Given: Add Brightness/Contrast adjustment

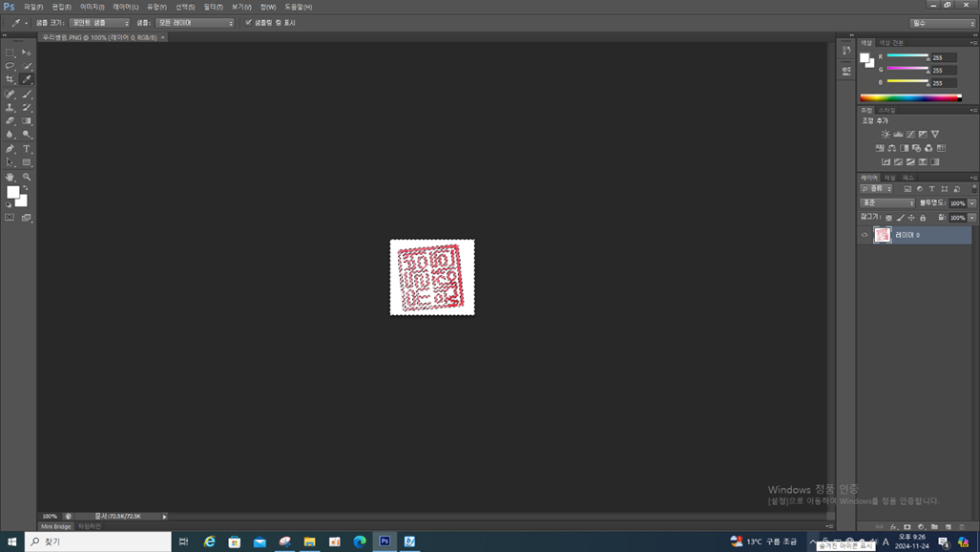Looking at the screenshot, I should (886, 135).
